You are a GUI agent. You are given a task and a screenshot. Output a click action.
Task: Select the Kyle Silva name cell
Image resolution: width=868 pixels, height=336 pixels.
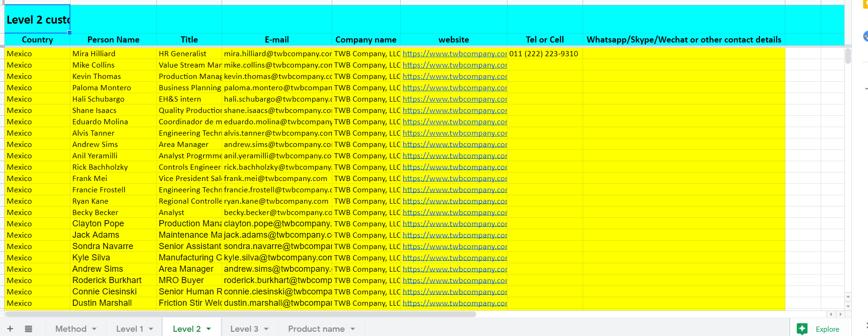coord(113,258)
